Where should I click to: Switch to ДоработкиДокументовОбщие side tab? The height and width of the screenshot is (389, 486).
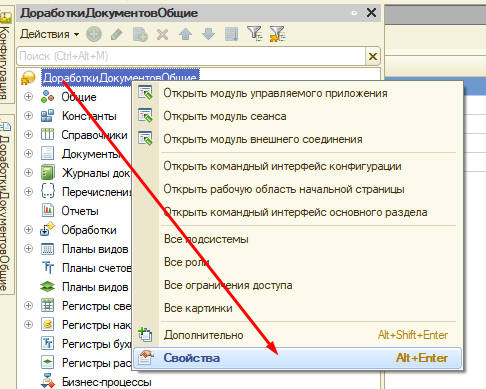pos(6,205)
